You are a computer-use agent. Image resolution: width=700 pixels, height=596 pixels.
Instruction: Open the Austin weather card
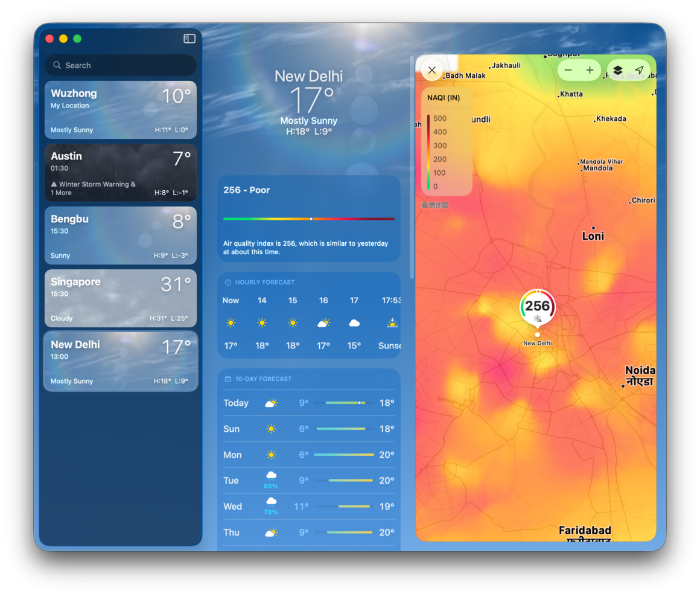pyautogui.click(x=121, y=173)
